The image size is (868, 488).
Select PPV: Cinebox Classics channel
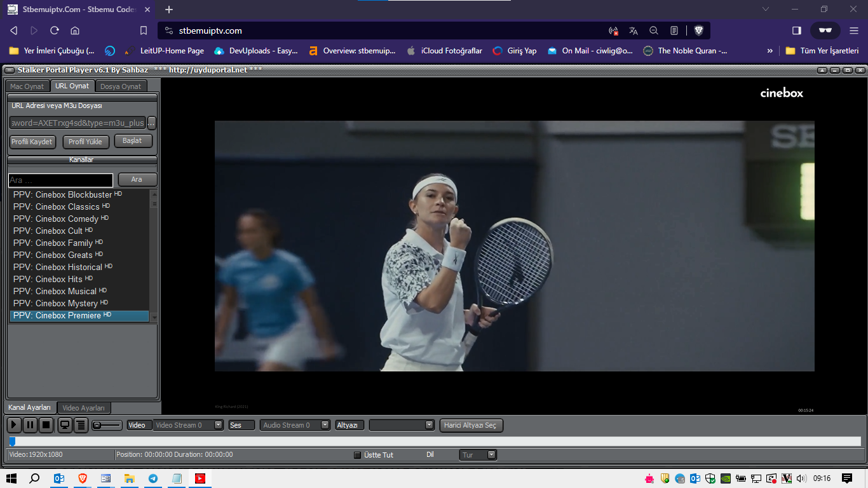[x=79, y=207]
